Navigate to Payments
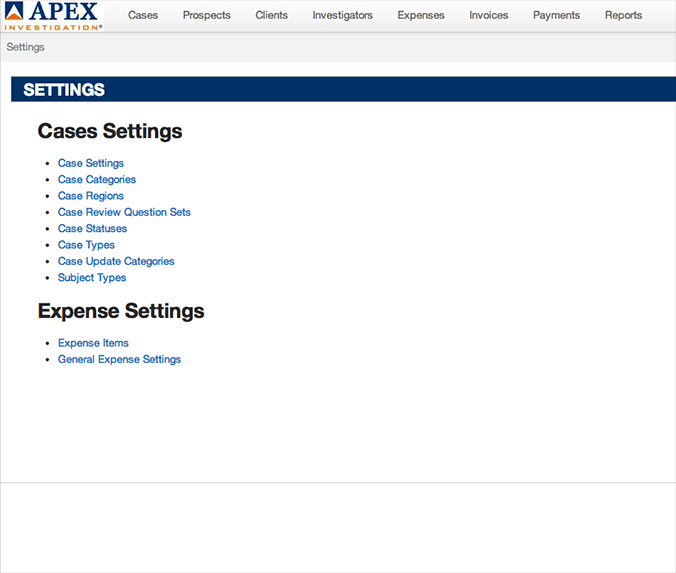Viewport: 676px width, 573px height. (556, 15)
